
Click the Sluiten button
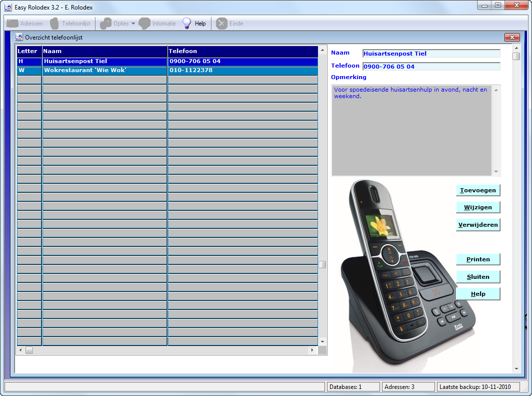477,276
